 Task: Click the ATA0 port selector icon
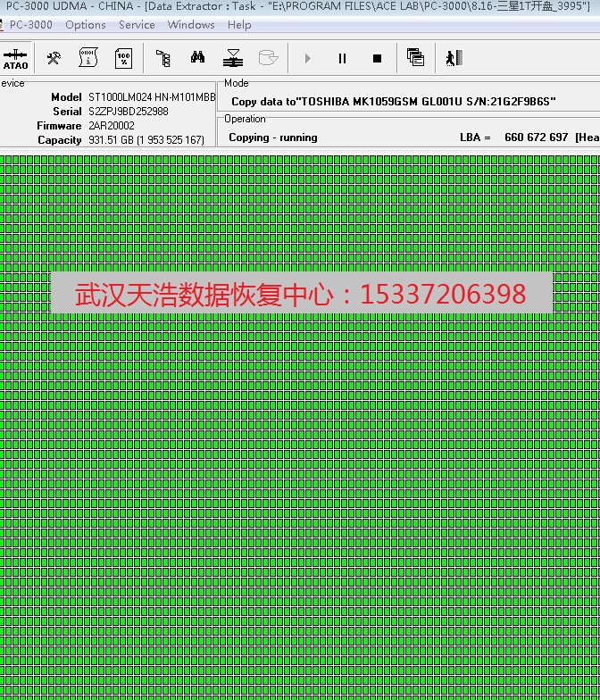(15, 58)
